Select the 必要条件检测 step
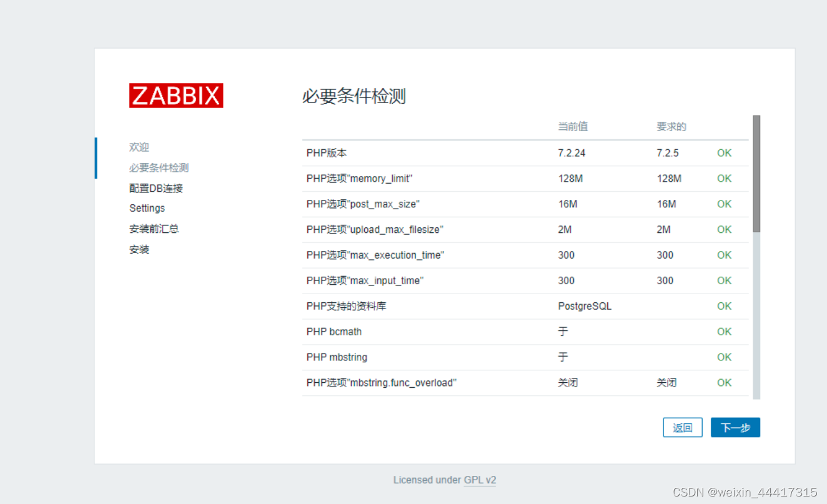Image resolution: width=827 pixels, height=504 pixels. (156, 167)
